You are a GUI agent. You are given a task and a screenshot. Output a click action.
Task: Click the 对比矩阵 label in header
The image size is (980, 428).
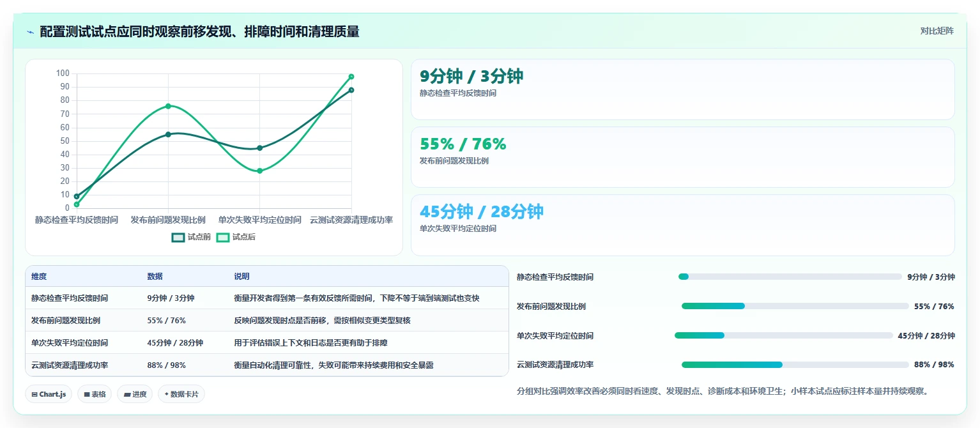[x=937, y=31]
